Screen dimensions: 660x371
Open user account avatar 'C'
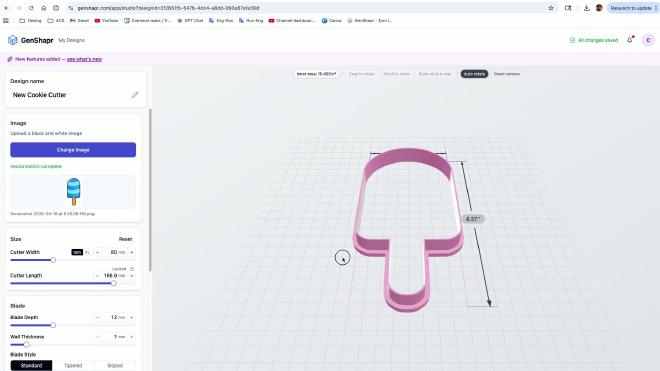pyautogui.click(x=648, y=40)
